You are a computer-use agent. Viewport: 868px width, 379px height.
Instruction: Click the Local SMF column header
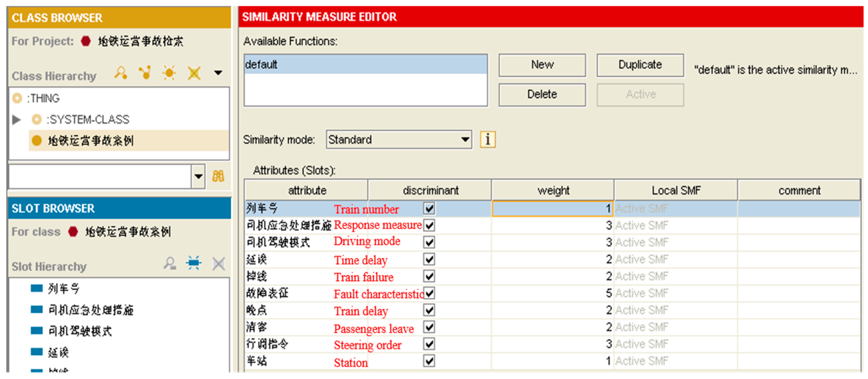tap(676, 191)
